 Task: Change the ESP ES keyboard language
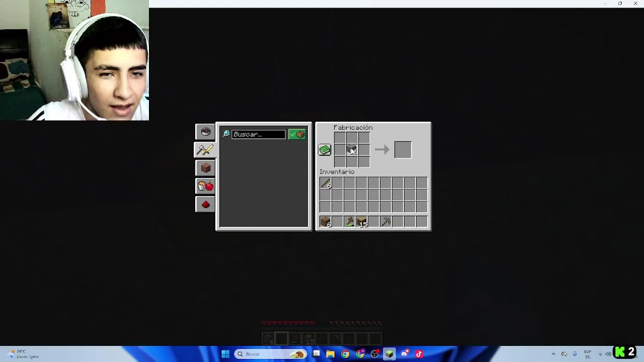587,354
